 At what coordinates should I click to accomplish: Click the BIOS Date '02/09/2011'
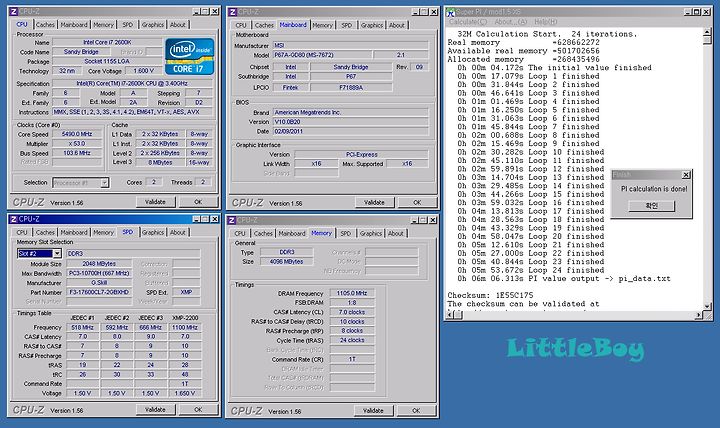pos(351,131)
